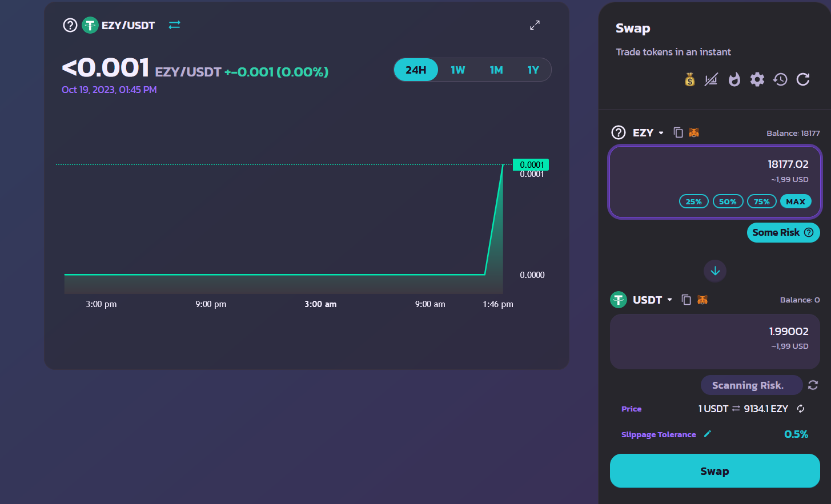Open transaction history clock icon

tap(780, 80)
